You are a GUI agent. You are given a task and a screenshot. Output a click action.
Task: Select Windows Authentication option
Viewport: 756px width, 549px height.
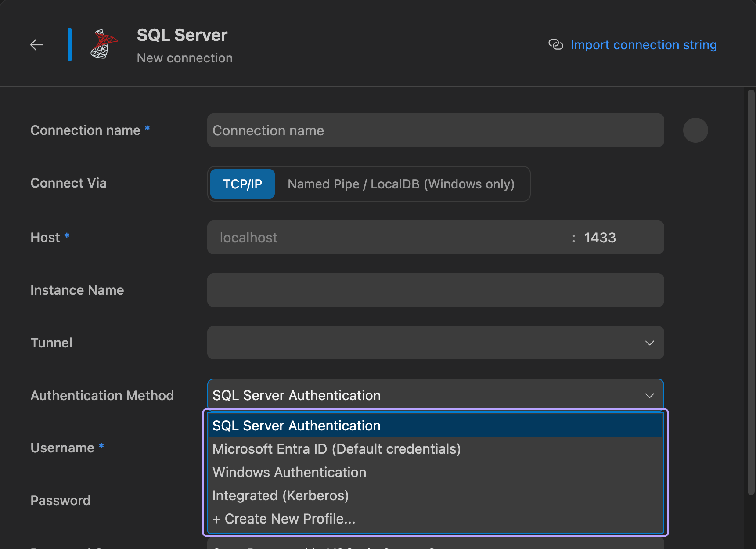pos(436,472)
